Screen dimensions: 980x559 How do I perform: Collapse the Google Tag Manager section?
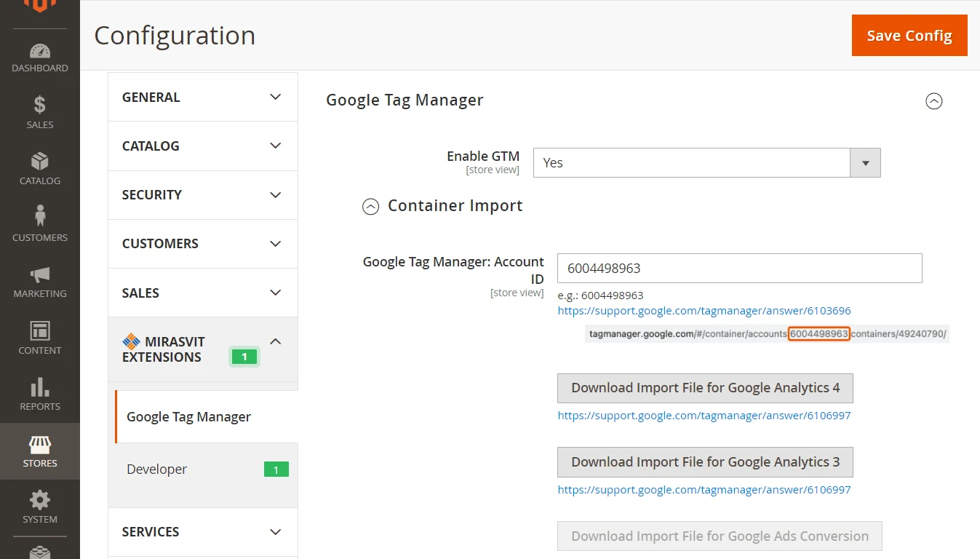pyautogui.click(x=933, y=101)
